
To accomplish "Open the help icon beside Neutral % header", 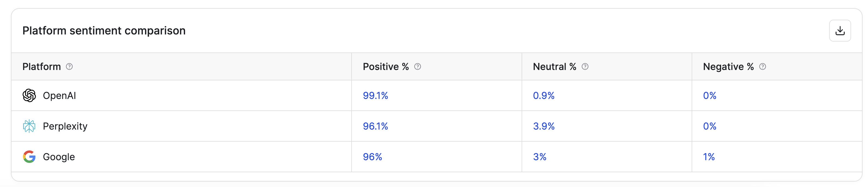I will coord(585,66).
